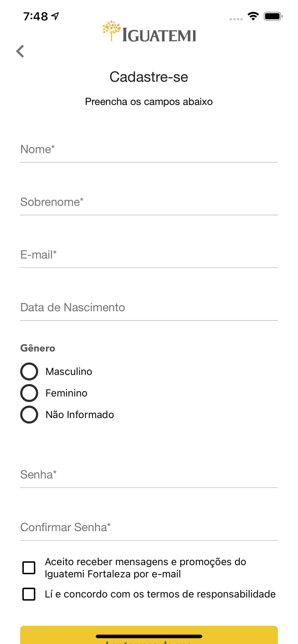
Task: Tap the yellow button at the bottom
Action: coord(149,635)
